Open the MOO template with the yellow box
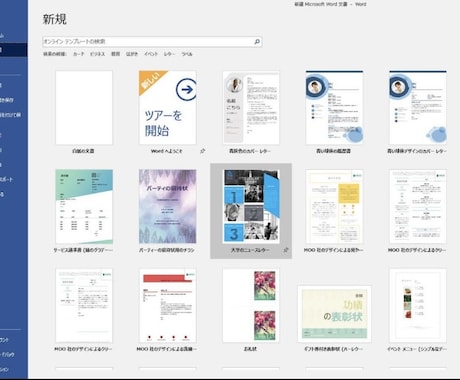The height and width of the screenshot is (380, 460). pos(334,207)
